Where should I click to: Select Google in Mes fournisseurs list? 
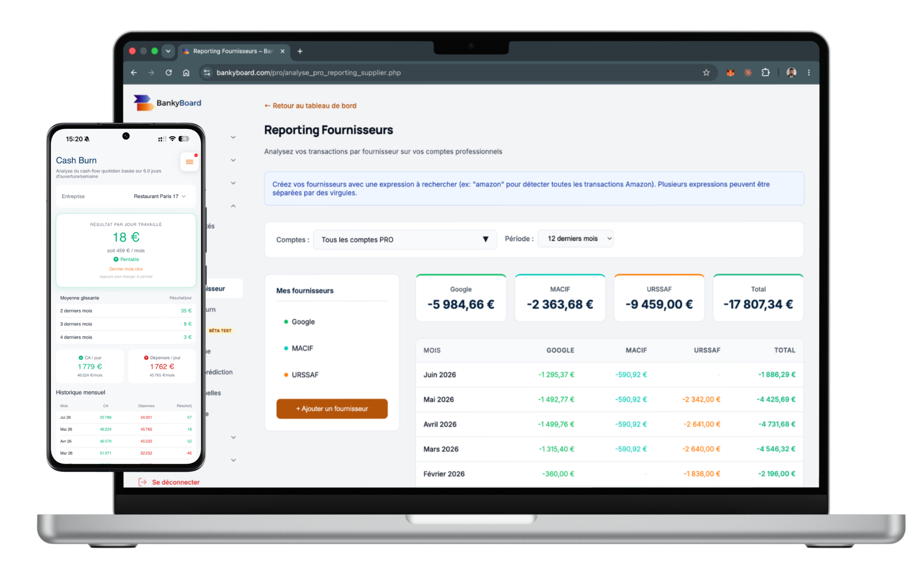(x=303, y=322)
